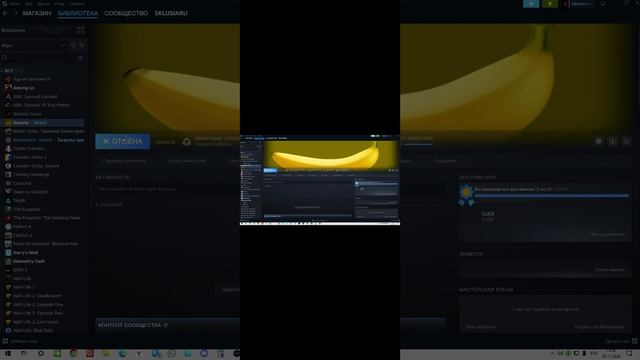Open Banana game settings gear
Screen dimensions: 640x360
(598, 141)
